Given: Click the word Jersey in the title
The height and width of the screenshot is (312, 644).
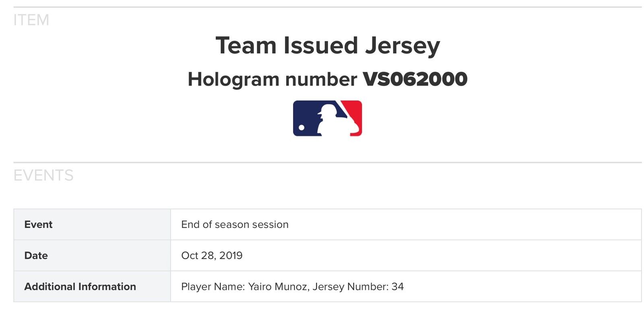Looking at the screenshot, I should [x=402, y=46].
